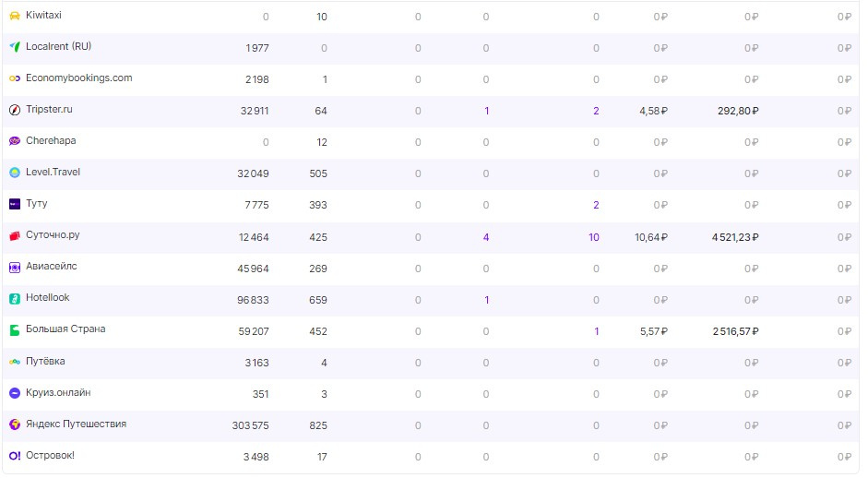Click the 32 911 value for Tripster.ru

(255, 111)
